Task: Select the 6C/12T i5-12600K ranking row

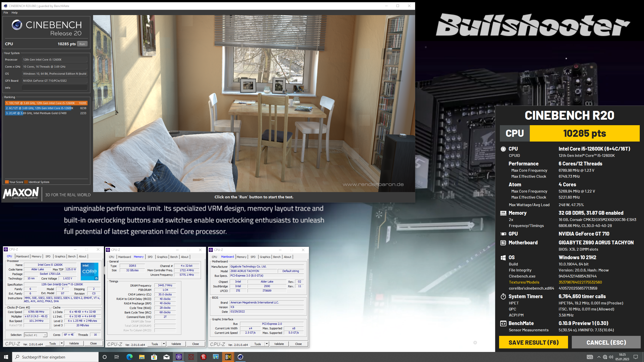Action: pos(46,108)
